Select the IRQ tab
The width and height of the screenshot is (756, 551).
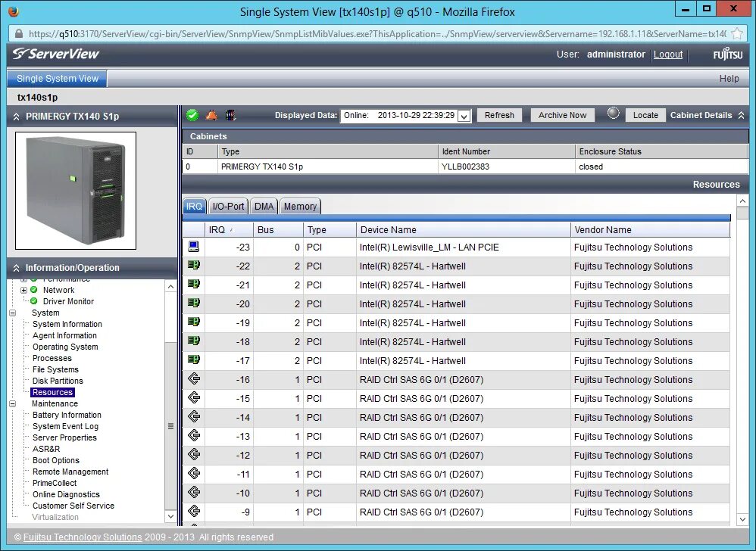[x=195, y=206]
